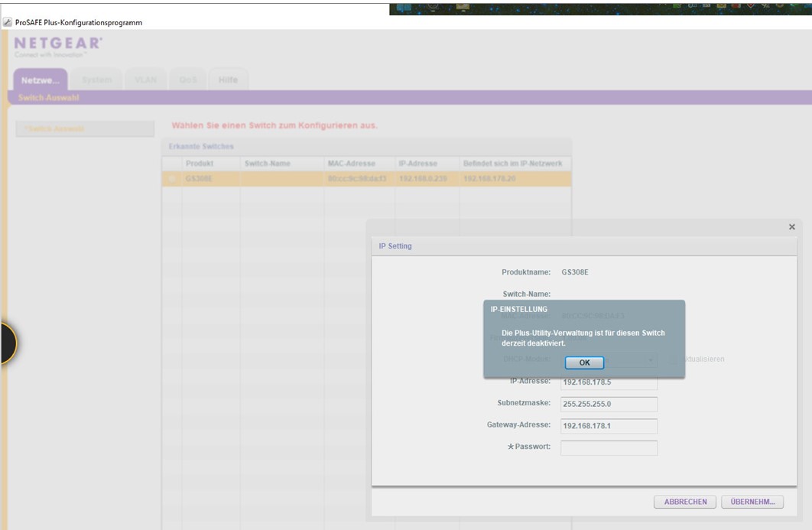Select the GS308E switch radio button
Screen dimensions: 812x530
tap(172, 179)
